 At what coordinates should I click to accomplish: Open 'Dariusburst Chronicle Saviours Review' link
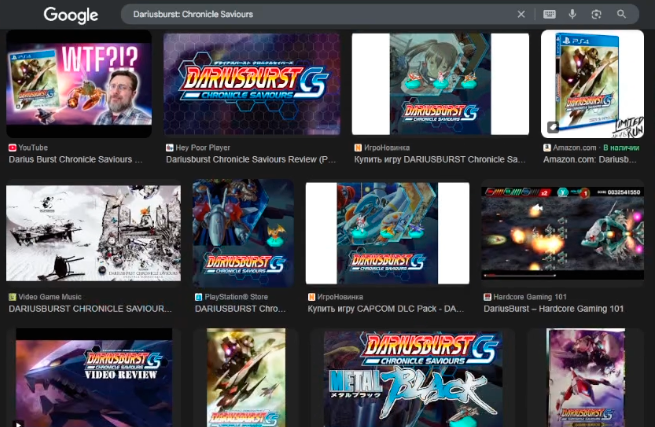pyautogui.click(x=251, y=160)
